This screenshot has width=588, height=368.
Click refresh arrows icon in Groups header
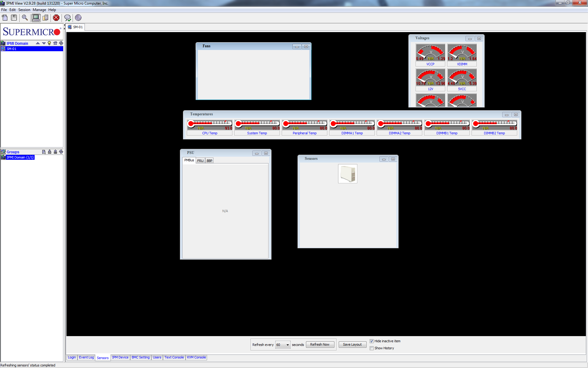coord(61,152)
